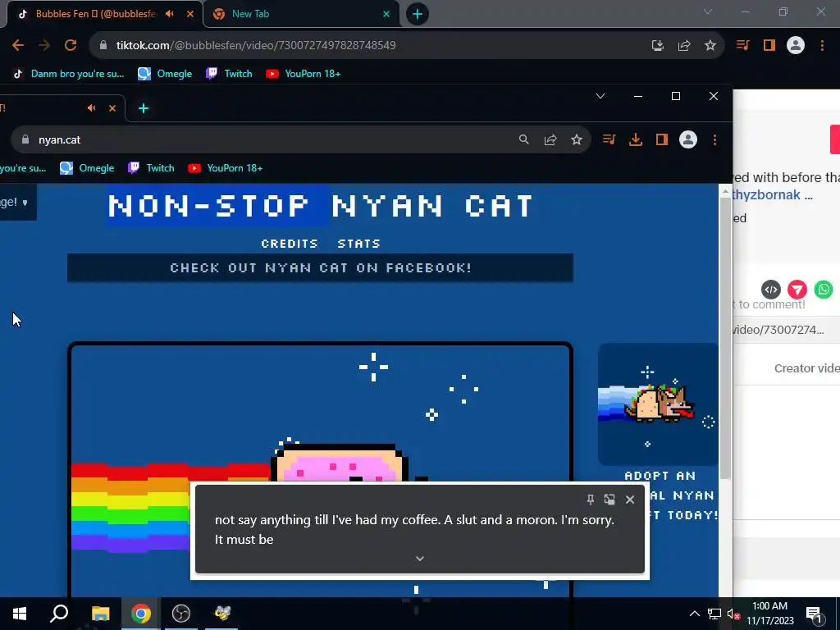This screenshot has height=630, width=840.
Task: Bookmark nyan.cat with the star icon
Action: tap(577, 139)
